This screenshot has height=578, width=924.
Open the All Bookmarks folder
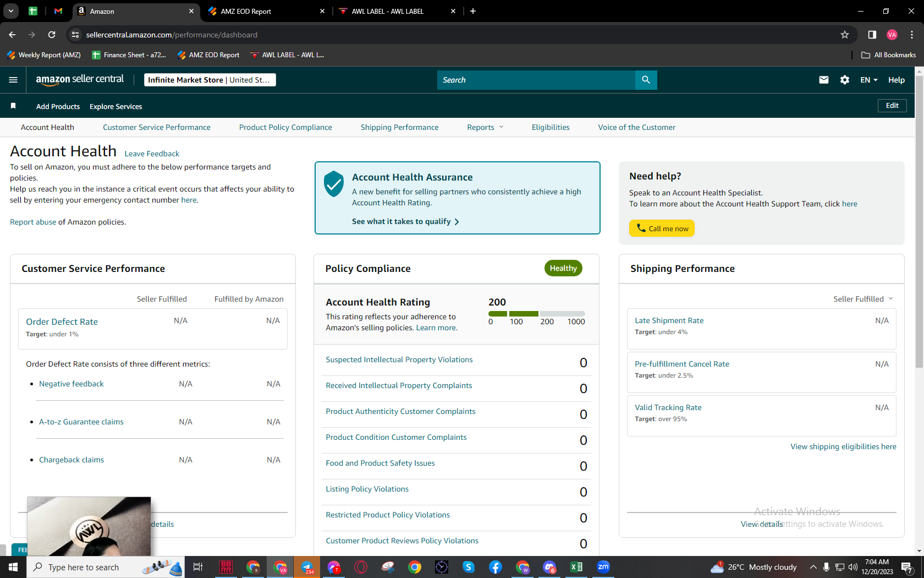coord(889,55)
